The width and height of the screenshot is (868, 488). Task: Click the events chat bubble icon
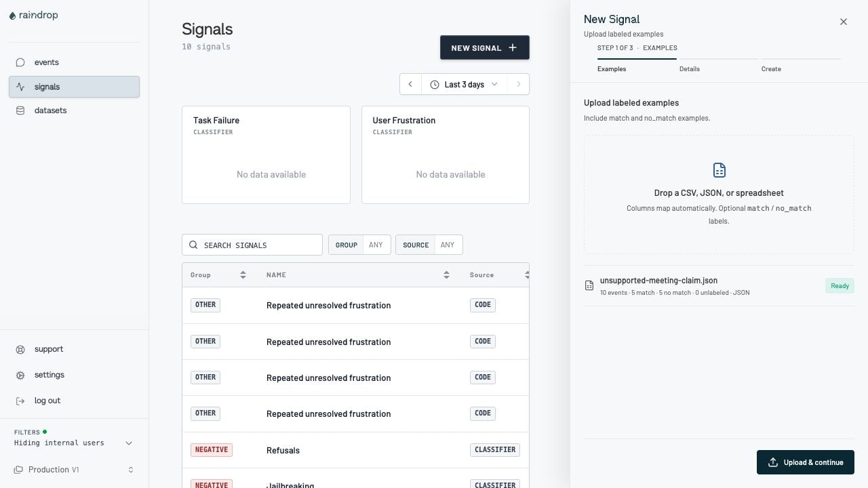click(x=20, y=62)
